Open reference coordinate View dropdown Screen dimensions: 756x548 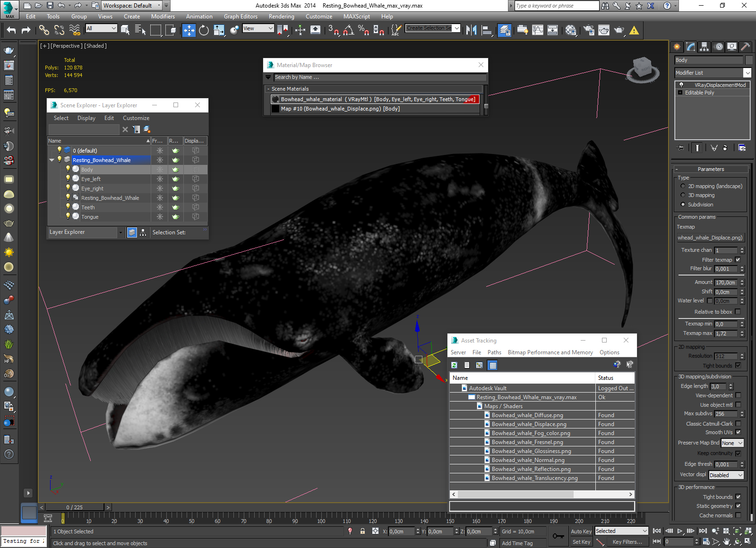tap(258, 28)
